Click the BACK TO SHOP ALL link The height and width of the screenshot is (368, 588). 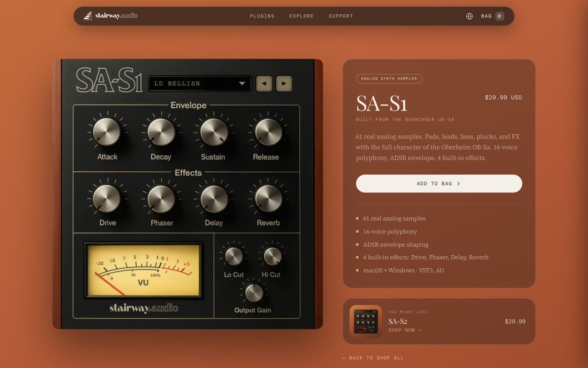tap(373, 358)
